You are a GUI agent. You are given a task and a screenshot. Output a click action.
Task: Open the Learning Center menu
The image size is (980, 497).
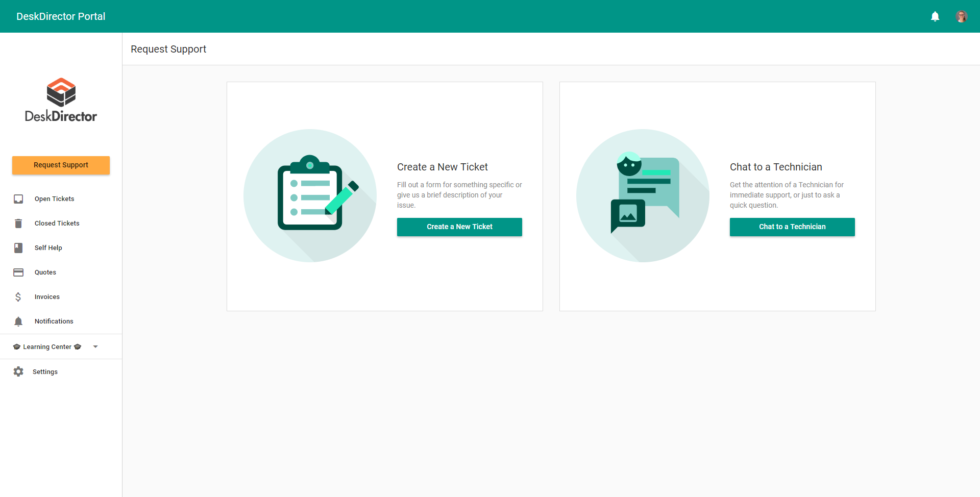point(61,347)
